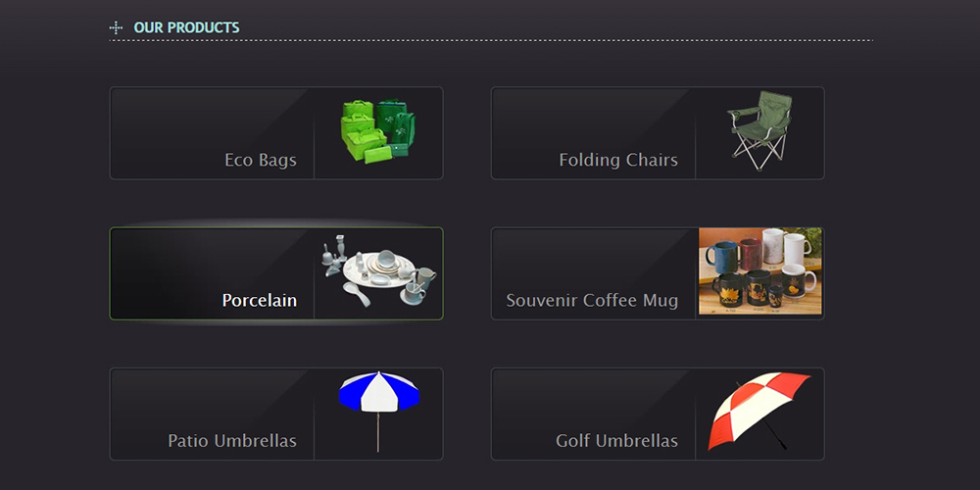Click the OUR PRODUCTS heading text
Screen dimensions: 980x490
pyautogui.click(x=186, y=27)
